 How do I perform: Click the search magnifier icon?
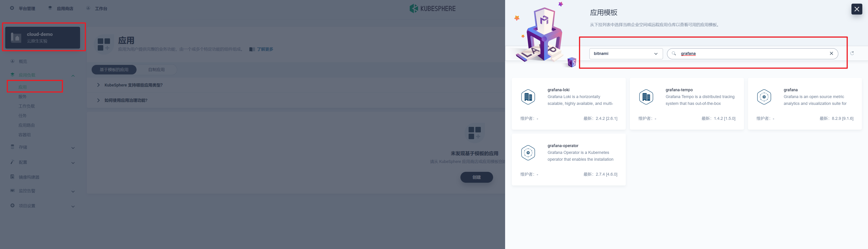pos(674,53)
